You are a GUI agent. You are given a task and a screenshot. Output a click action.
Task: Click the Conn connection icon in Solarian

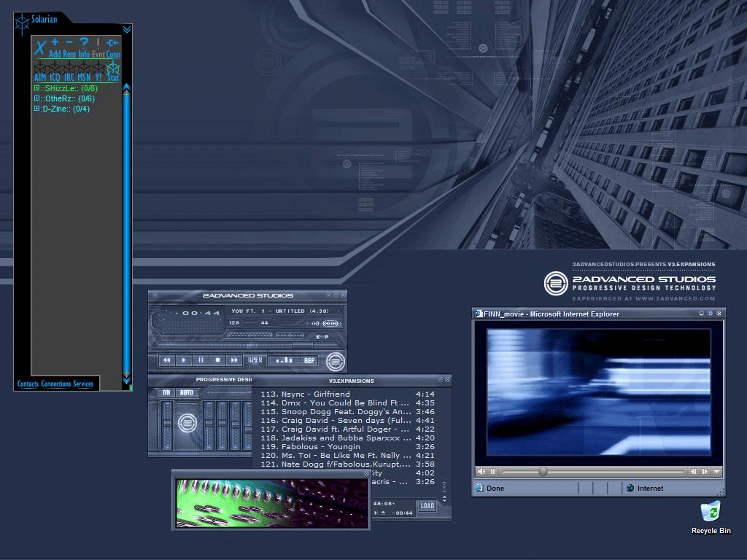tap(113, 43)
